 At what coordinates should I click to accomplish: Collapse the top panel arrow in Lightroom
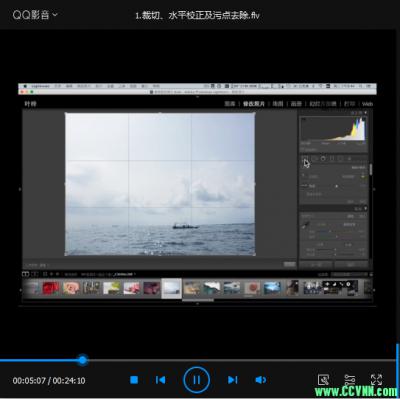click(197, 97)
